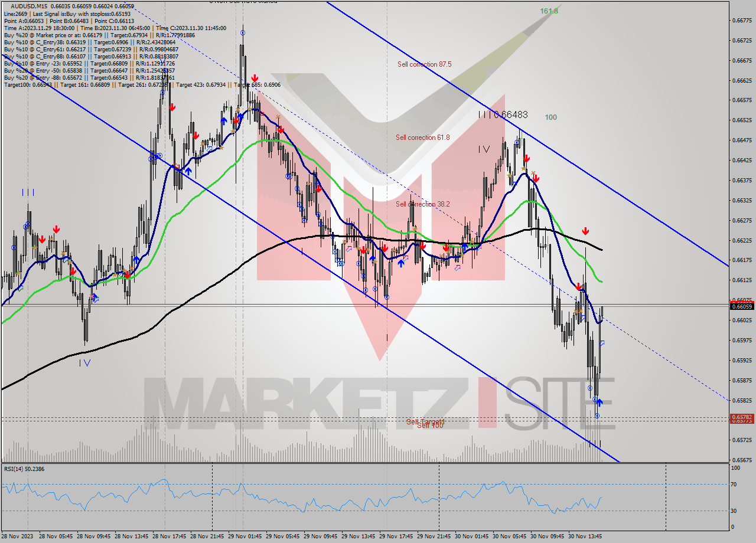
Task: Select the I I I wave label near 28 Nov 05:45
Action: click(x=28, y=192)
